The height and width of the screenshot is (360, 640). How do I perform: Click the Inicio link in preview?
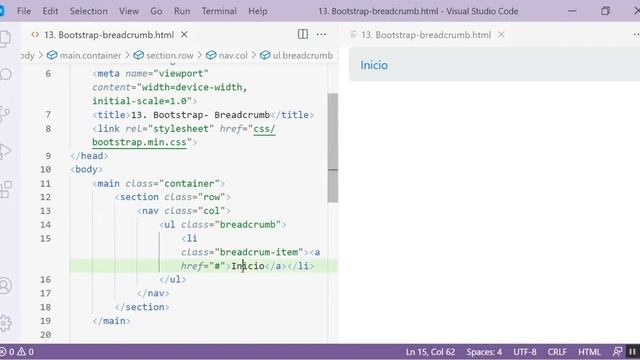click(374, 65)
